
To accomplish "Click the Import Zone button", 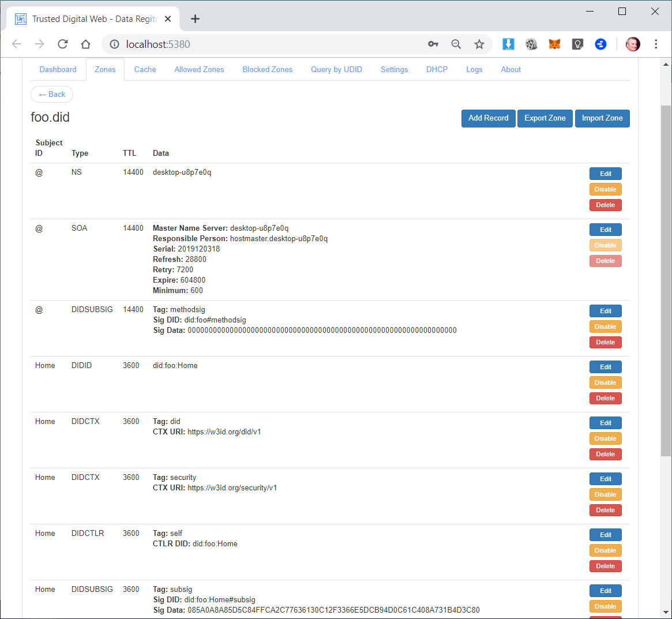I will [602, 118].
